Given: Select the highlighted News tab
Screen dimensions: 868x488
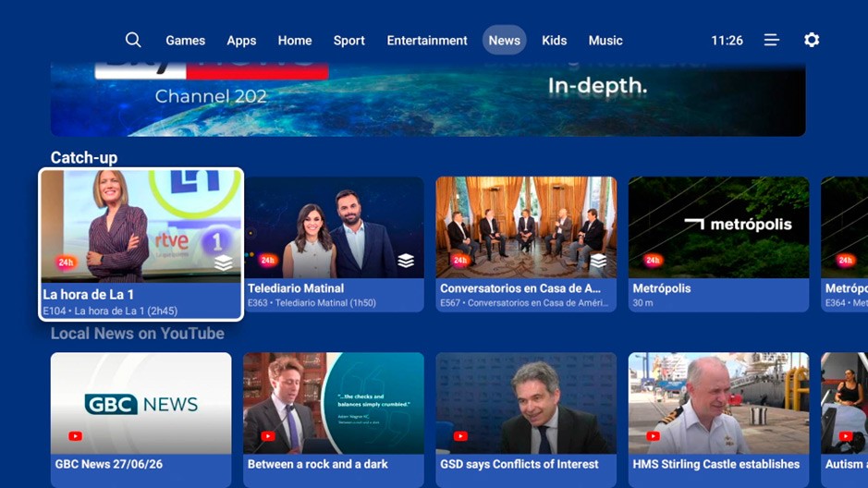Looking at the screenshot, I should 505,40.
